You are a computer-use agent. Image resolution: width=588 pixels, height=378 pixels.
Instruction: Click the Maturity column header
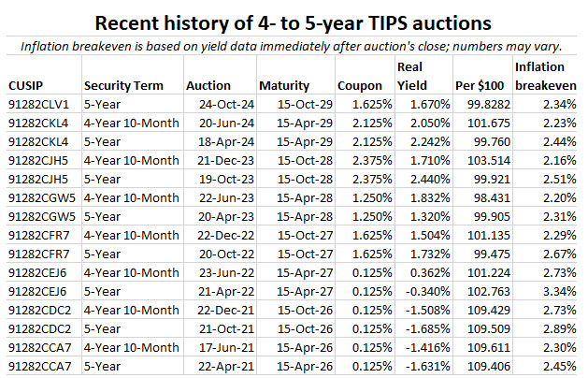click(x=285, y=85)
